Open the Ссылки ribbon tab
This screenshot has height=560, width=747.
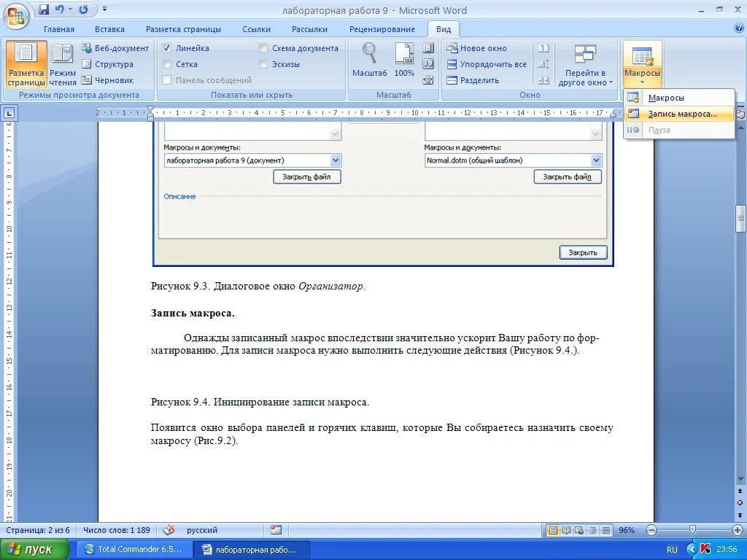pos(256,29)
